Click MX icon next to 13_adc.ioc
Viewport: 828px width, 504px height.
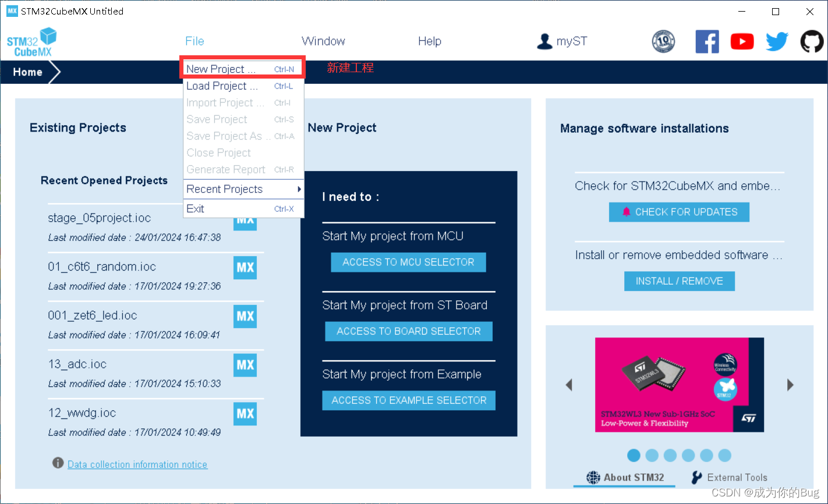[x=245, y=365]
